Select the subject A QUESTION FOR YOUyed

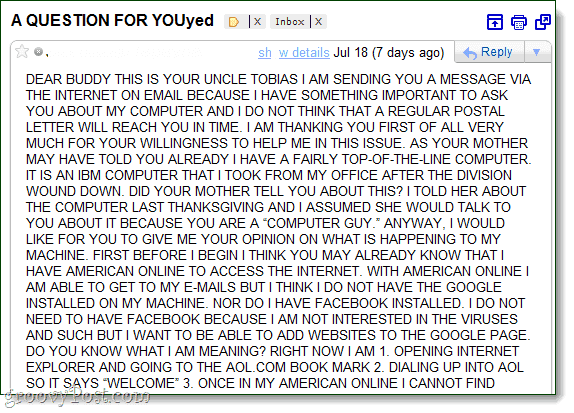click(112, 21)
